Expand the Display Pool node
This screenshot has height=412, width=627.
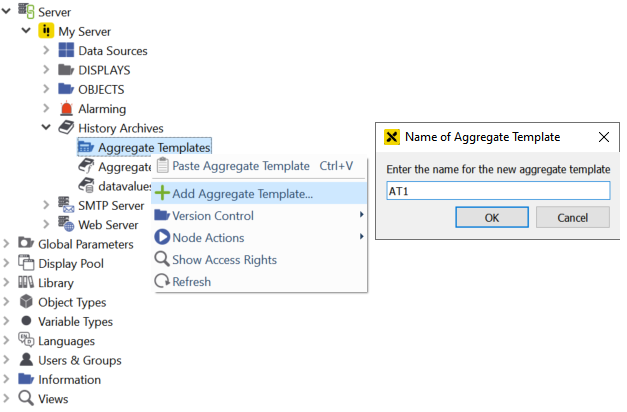click(6, 263)
